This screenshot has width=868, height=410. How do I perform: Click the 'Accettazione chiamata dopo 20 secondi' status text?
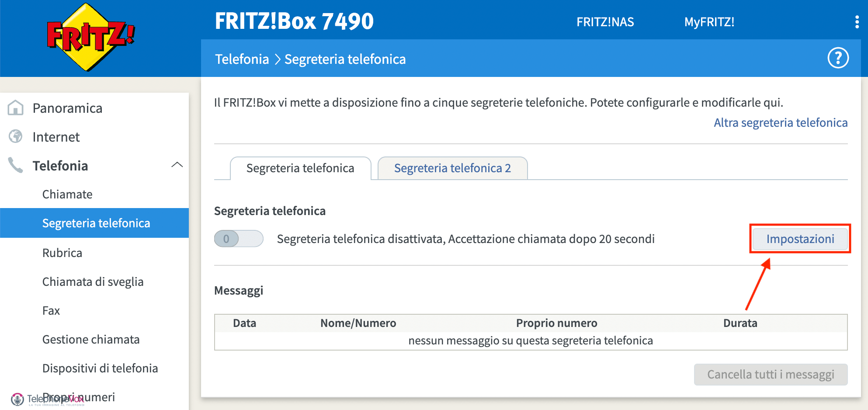pyautogui.click(x=552, y=239)
